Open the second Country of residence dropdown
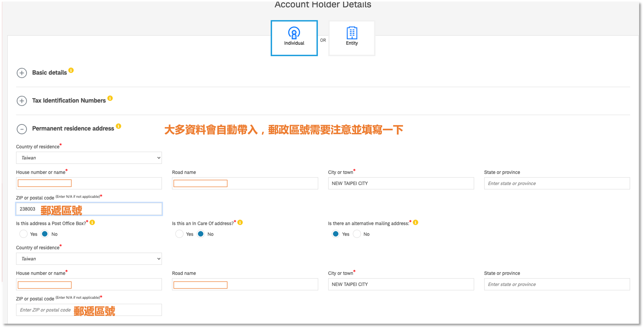644x329 pixels. (x=89, y=259)
